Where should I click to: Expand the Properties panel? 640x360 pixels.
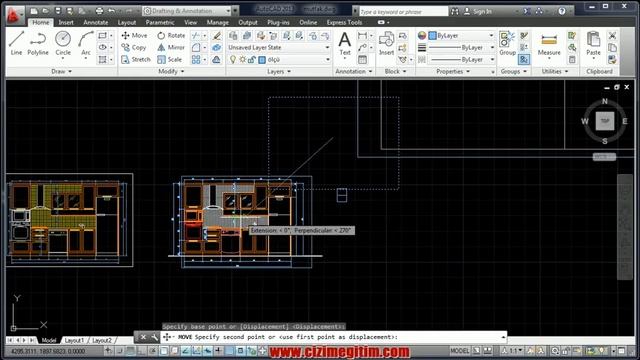[453, 71]
